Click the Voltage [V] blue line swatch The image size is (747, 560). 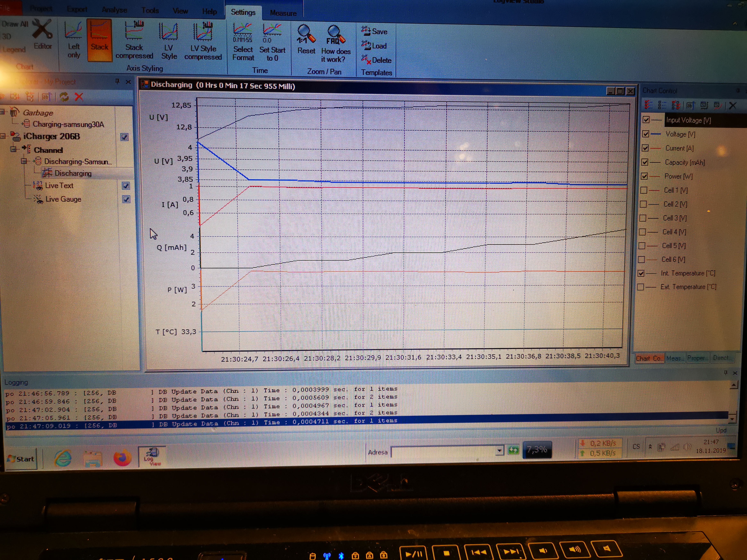click(656, 134)
